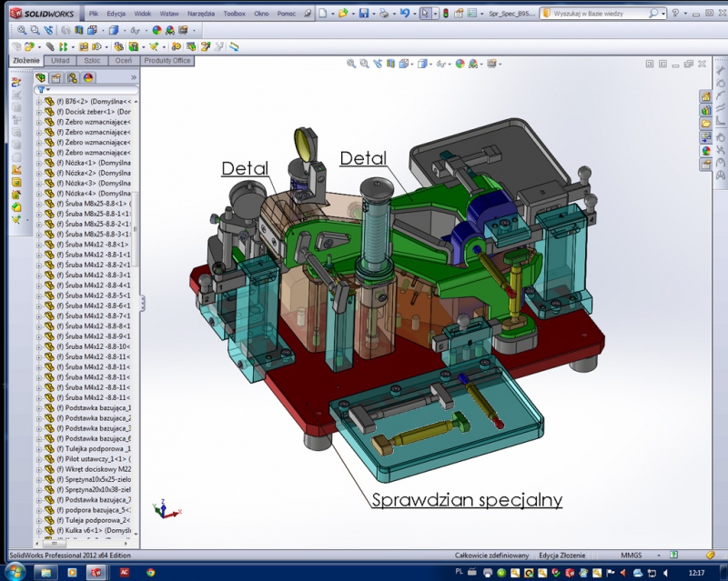This screenshot has width=728, height=581.
Task: Open the Wstaw menu
Action: [x=170, y=15]
